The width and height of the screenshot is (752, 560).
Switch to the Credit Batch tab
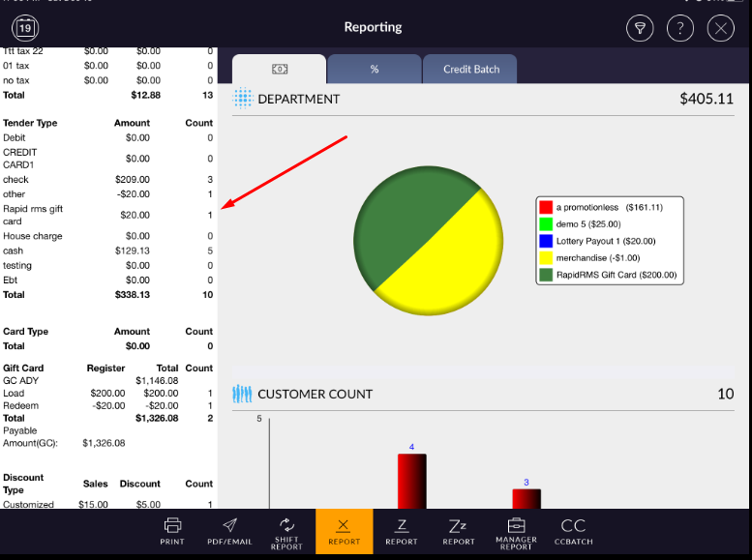click(x=471, y=70)
